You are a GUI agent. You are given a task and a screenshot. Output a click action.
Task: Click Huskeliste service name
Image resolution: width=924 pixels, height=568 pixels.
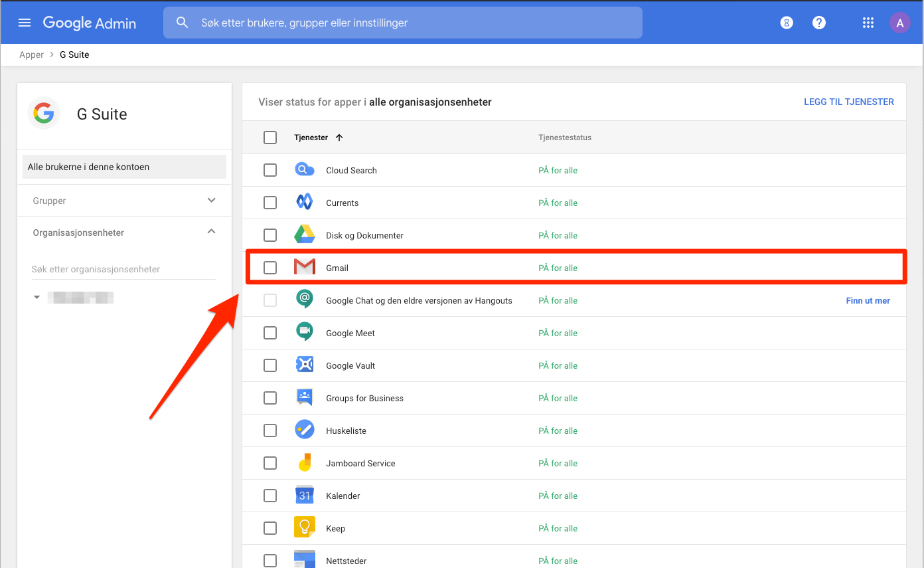point(346,430)
